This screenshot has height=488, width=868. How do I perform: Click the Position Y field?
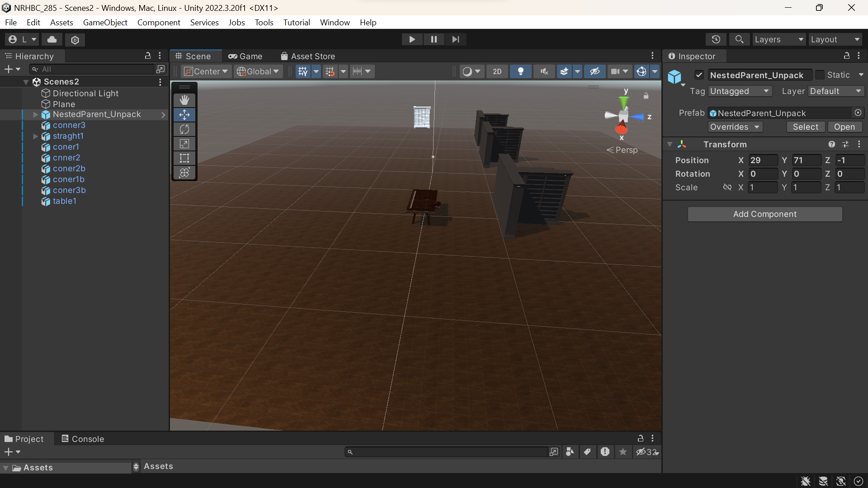(806, 160)
